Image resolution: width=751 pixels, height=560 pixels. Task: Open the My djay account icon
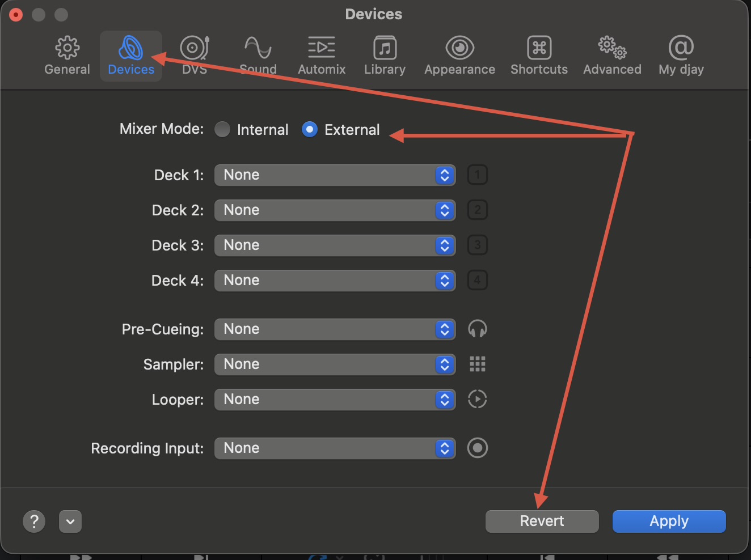681,49
